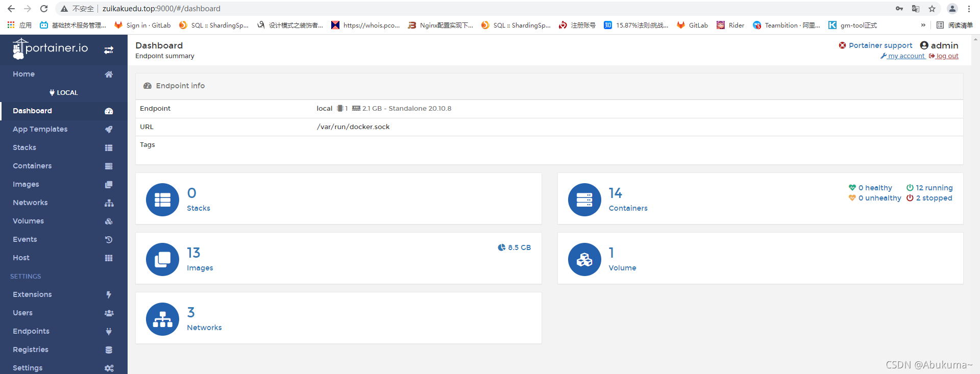Open the Home menu item
The height and width of the screenshot is (374, 980).
click(x=64, y=74)
